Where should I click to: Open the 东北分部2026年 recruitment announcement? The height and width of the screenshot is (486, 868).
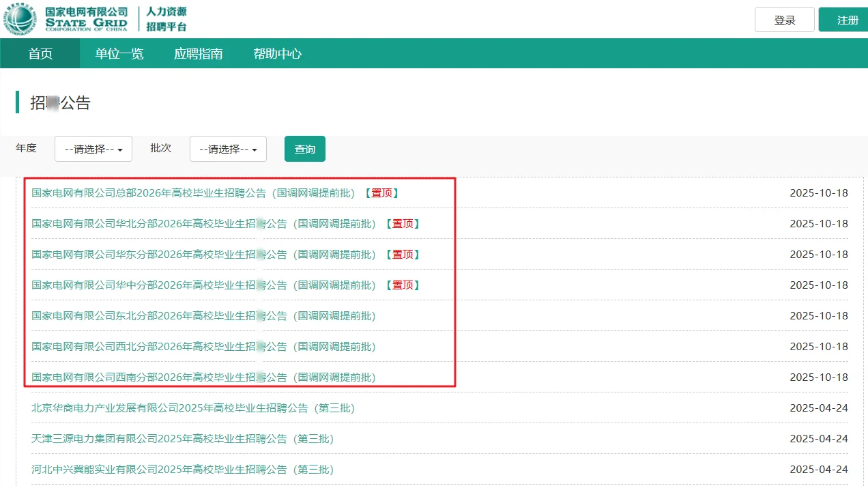coord(203,316)
